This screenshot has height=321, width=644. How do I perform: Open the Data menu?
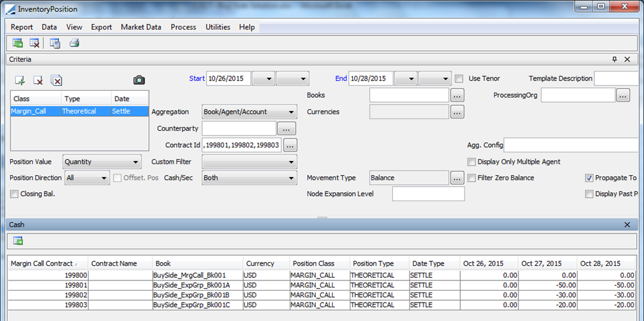click(49, 27)
